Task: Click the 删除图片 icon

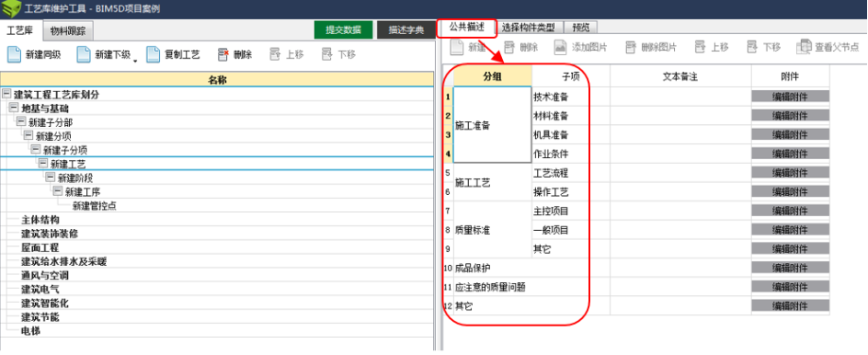Action: pyautogui.click(x=631, y=48)
